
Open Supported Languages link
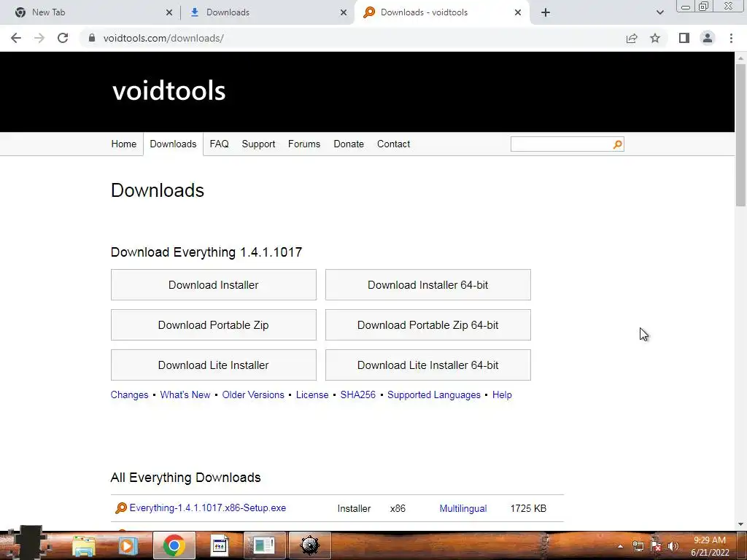pyautogui.click(x=434, y=394)
